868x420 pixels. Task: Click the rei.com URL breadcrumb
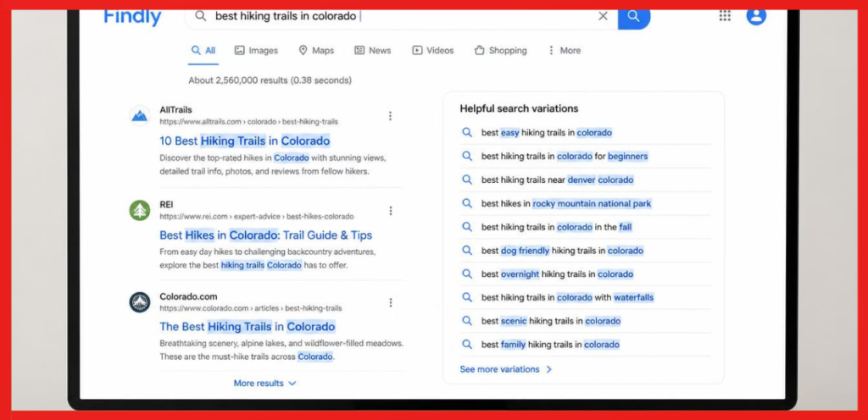tap(256, 216)
